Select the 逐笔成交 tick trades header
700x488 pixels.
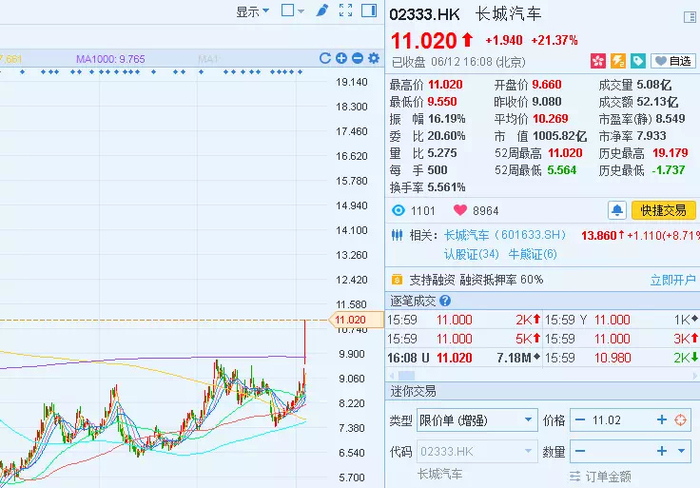(413, 301)
